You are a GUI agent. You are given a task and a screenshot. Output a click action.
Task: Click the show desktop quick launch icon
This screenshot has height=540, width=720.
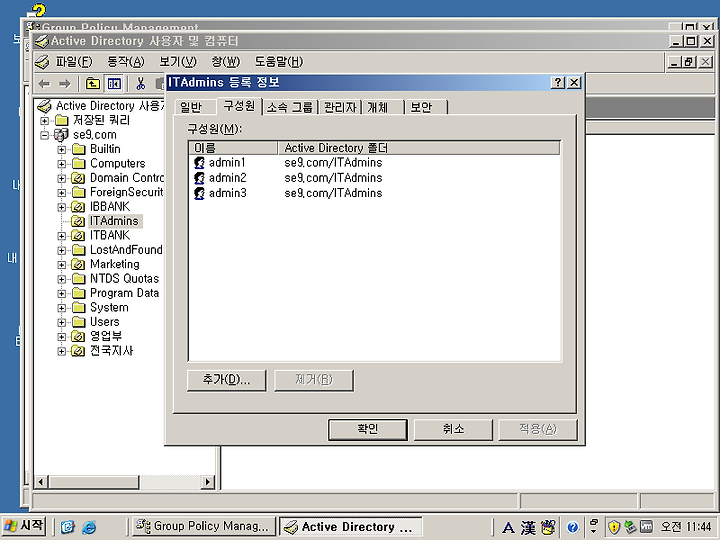click(x=68, y=527)
